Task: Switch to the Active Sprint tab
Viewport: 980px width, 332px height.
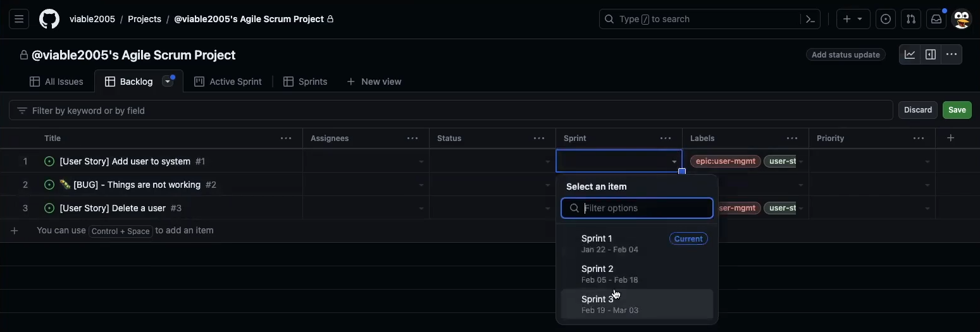Action: 228,82
